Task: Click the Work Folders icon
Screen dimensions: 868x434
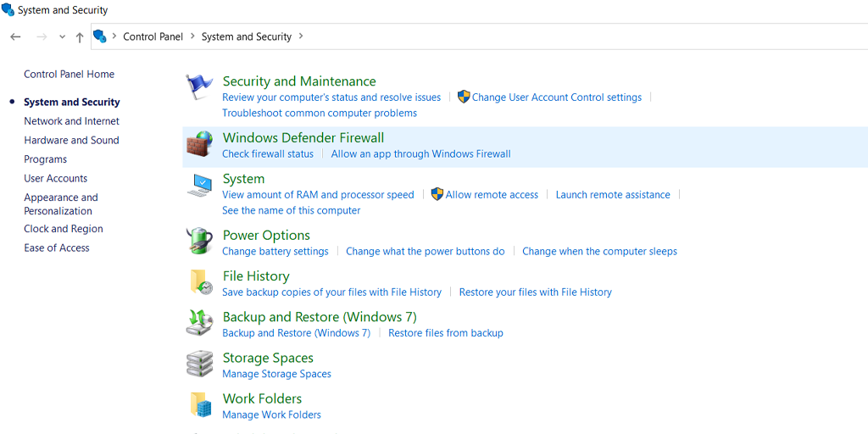Action: [199, 404]
